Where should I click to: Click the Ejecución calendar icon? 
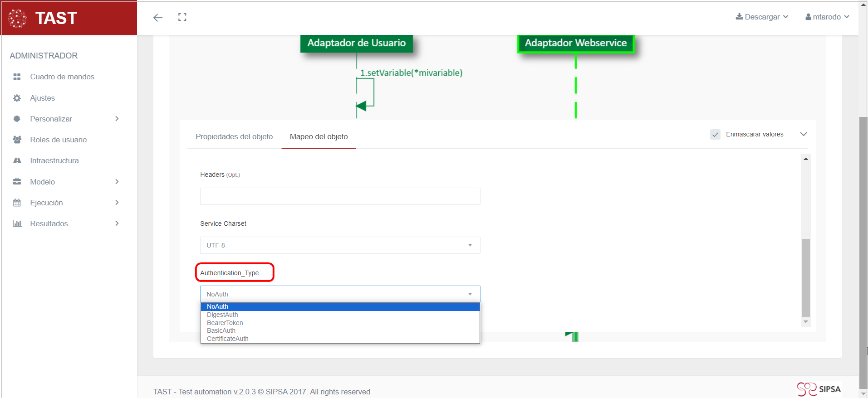(17, 203)
